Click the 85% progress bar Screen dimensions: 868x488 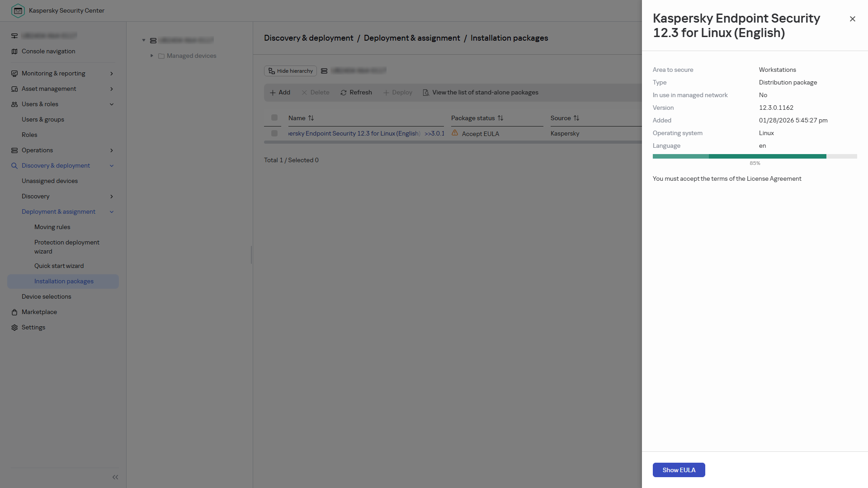(755, 156)
